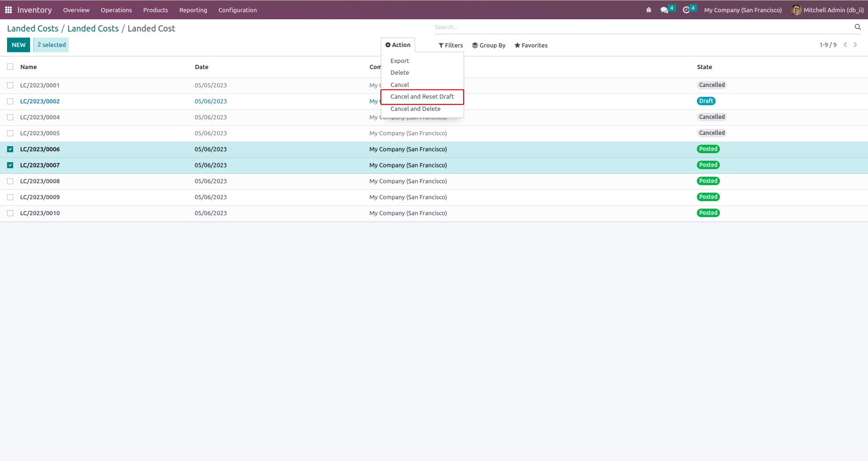Select checkbox for LC/2023/0005
Image resolution: width=868 pixels, height=461 pixels.
[x=10, y=133]
